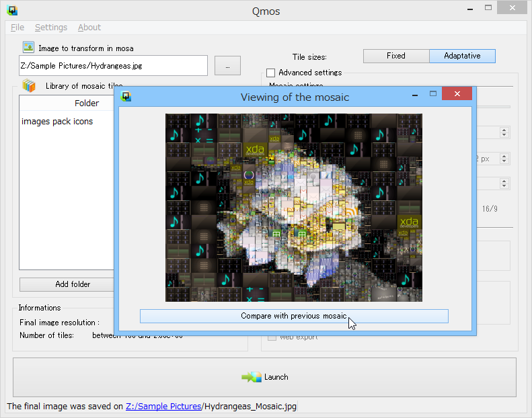Click the "Final image resolution :" label
The image size is (532, 418).
(x=59, y=323)
